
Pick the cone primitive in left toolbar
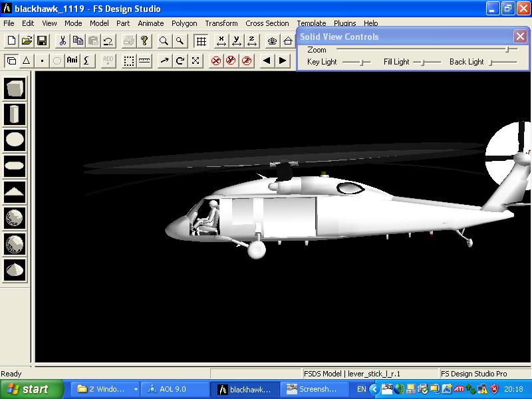pyautogui.click(x=15, y=269)
